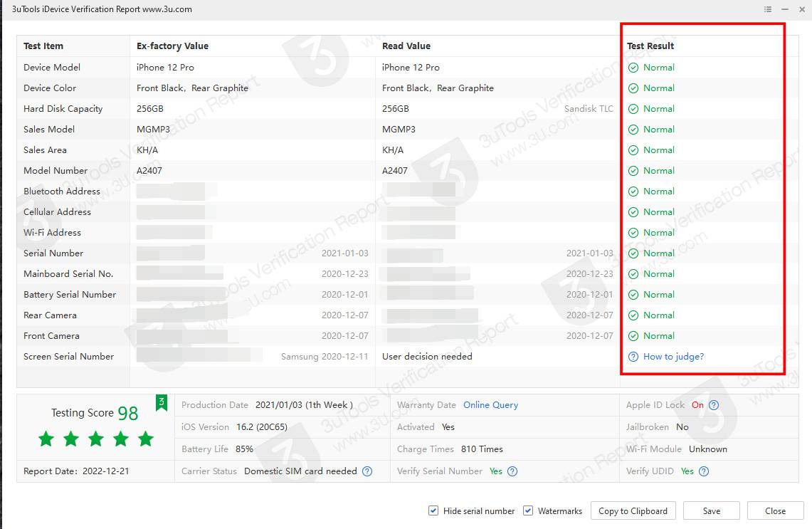Viewport: 812px width, 529px height.
Task: Open the Online Query warranty link
Action: (490, 405)
